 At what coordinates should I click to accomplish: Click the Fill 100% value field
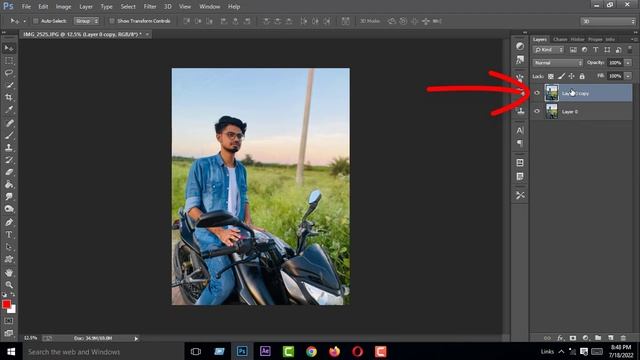point(615,76)
